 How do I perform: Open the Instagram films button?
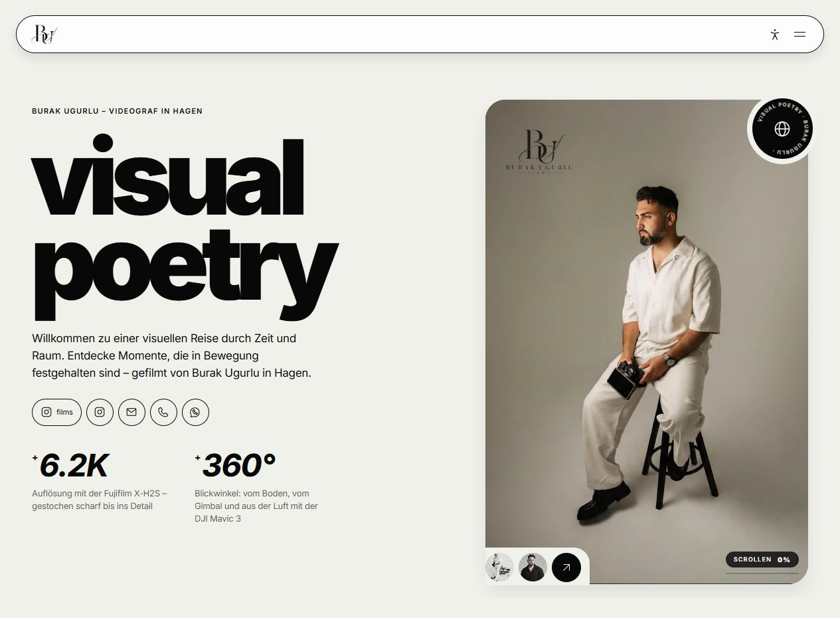pyautogui.click(x=56, y=412)
